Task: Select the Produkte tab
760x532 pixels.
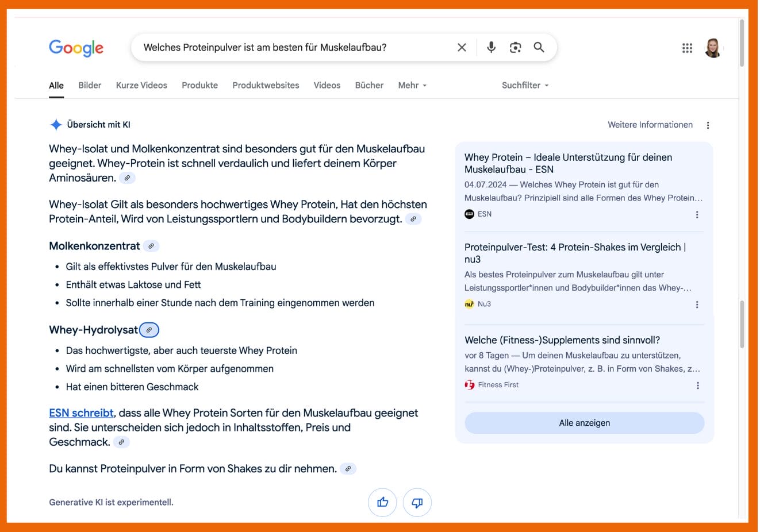Action: pyautogui.click(x=199, y=85)
